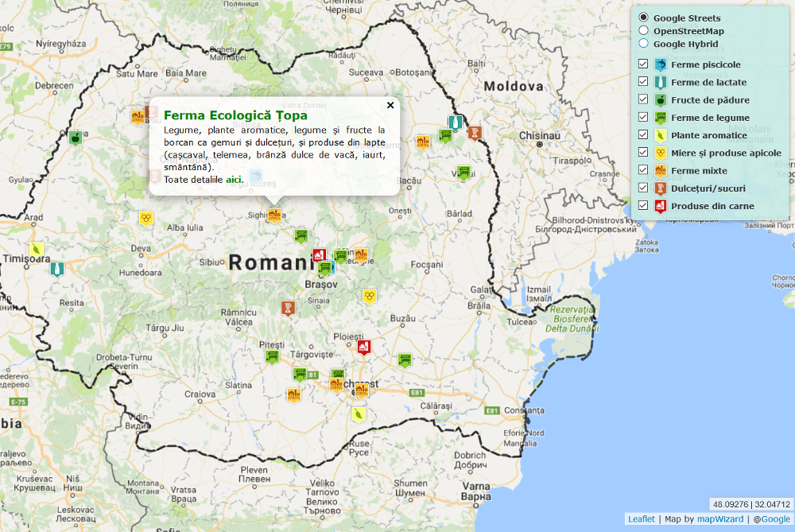Click the vegetable marker east of Botoșani area

pyautogui.click(x=445, y=136)
